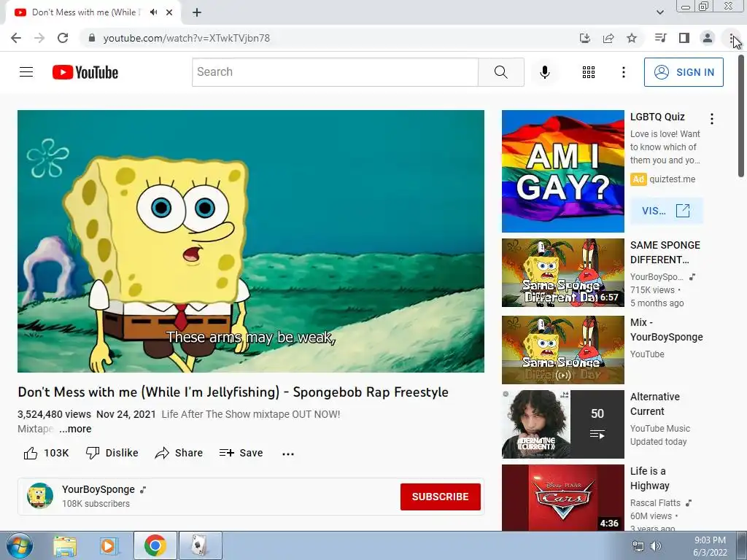Open the YourBoySponge channel avatar
Image resolution: width=747 pixels, height=560 pixels.
click(40, 496)
